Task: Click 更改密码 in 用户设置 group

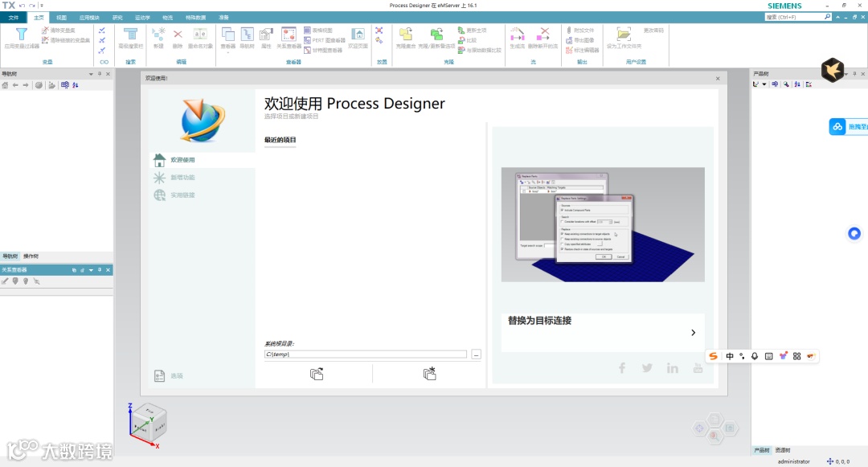Action: click(x=653, y=31)
